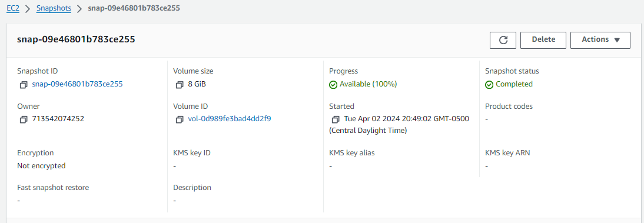Open the Actions dropdown menu
The width and height of the screenshot is (644, 223).
point(600,40)
